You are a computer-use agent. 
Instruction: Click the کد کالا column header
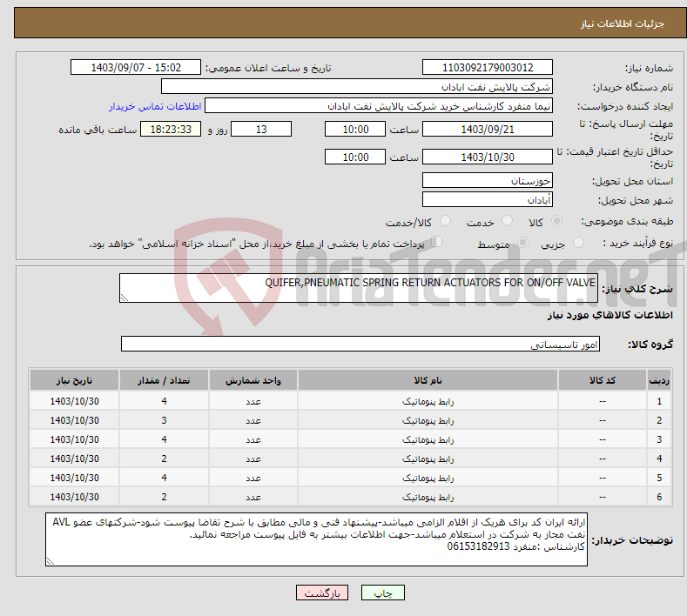click(603, 380)
